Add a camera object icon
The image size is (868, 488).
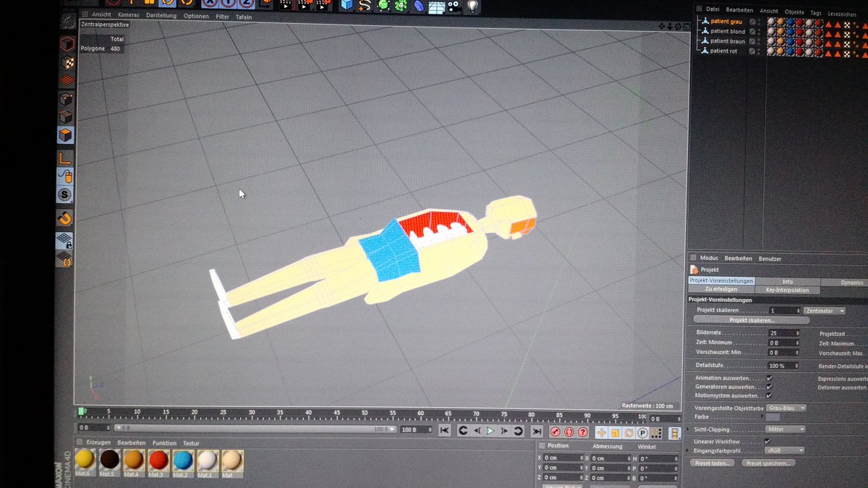coord(454,7)
